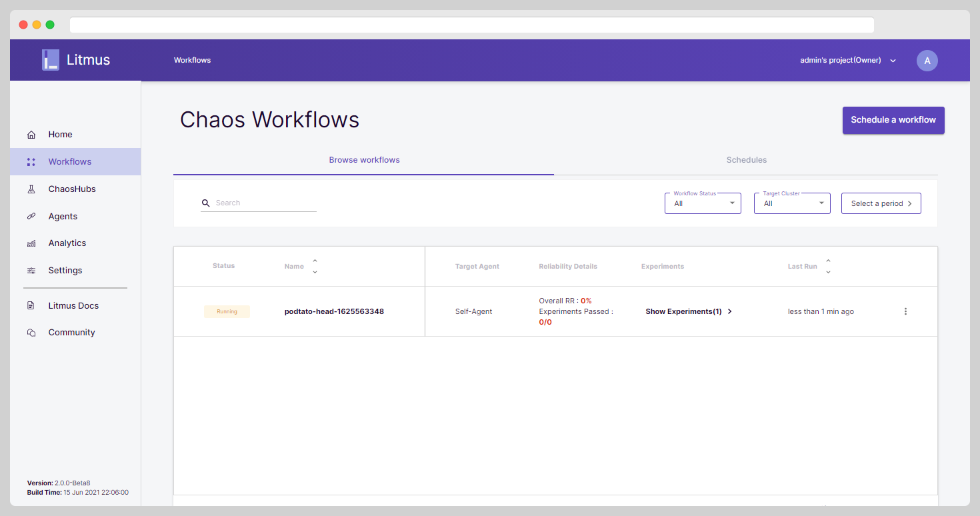The height and width of the screenshot is (516, 980).
Task: Click the search magnifier icon
Action: coord(206,203)
